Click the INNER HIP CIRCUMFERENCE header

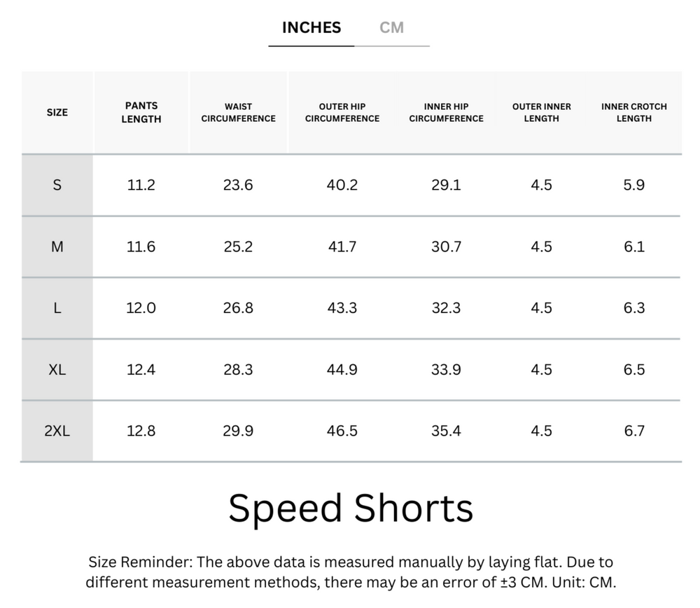click(x=446, y=112)
